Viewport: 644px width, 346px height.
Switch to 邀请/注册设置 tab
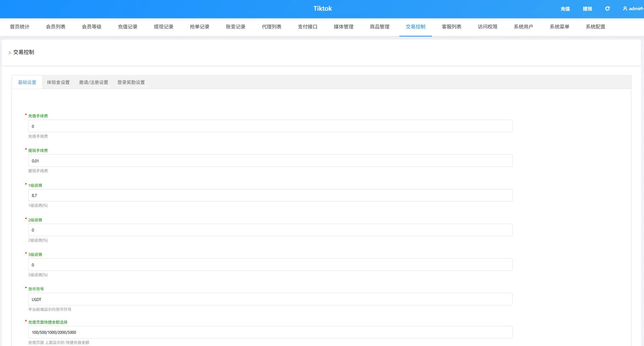pos(93,82)
